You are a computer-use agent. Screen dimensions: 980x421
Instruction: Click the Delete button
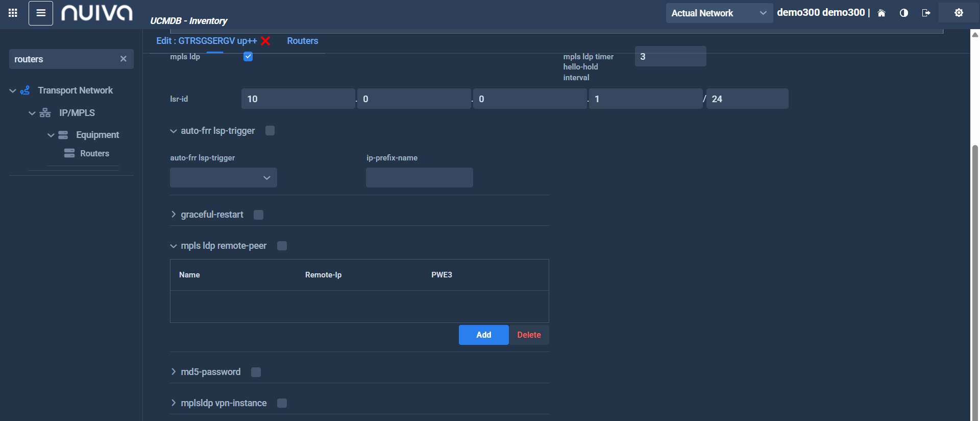point(529,335)
